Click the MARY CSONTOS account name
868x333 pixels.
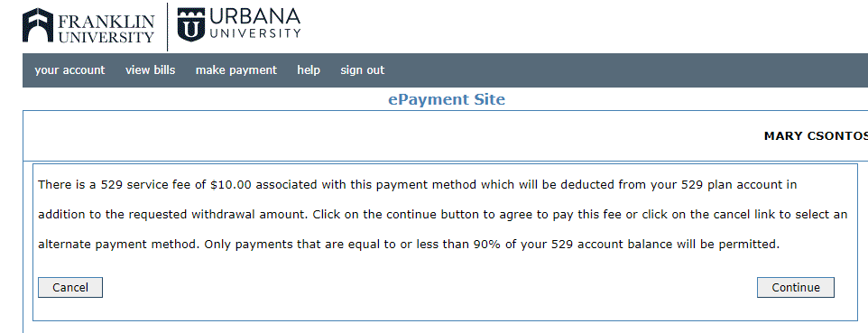(816, 135)
